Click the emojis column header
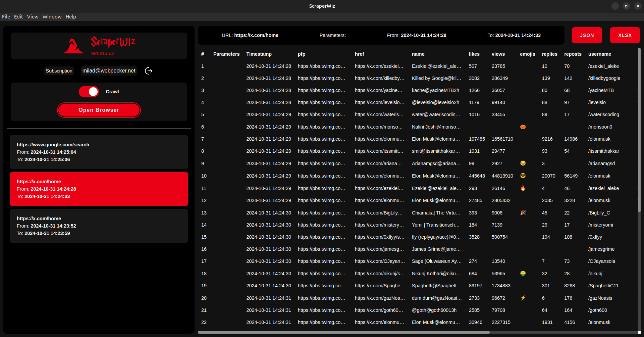The image size is (644, 337). coord(528,54)
